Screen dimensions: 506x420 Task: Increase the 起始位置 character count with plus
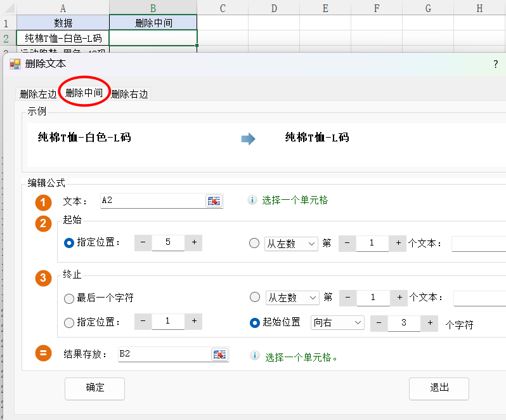pyautogui.click(x=430, y=323)
